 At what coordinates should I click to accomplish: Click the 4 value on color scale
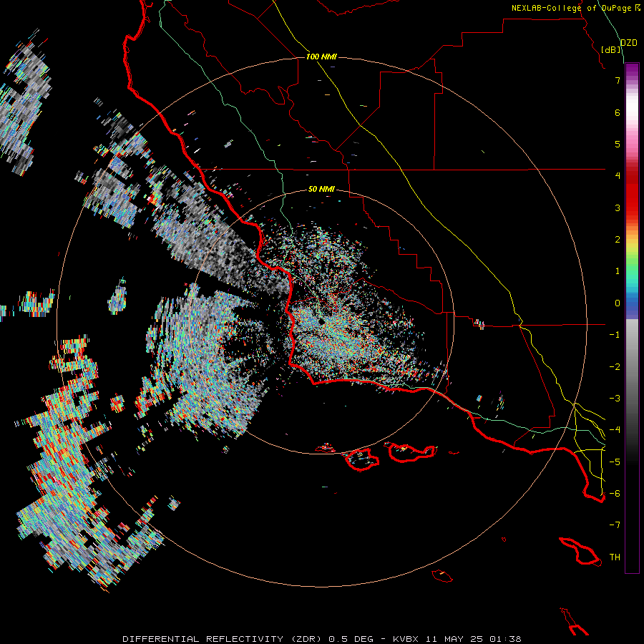coord(618,176)
